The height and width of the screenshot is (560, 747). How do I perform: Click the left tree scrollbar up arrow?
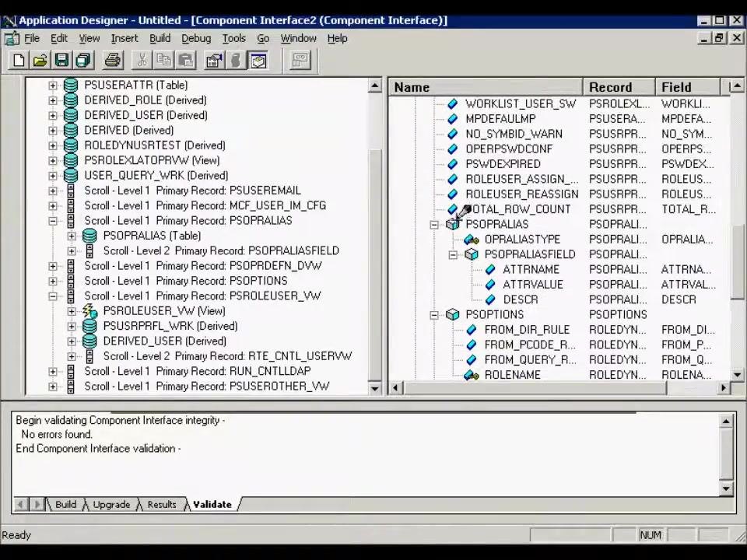(375, 86)
